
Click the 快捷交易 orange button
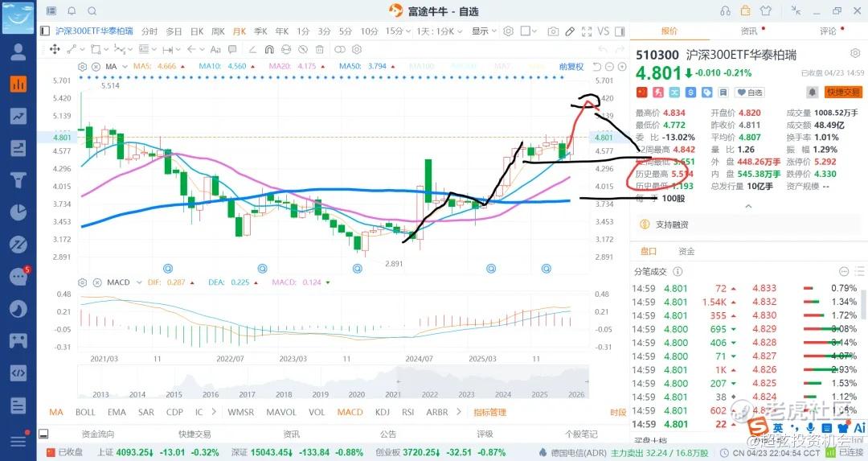843,92
